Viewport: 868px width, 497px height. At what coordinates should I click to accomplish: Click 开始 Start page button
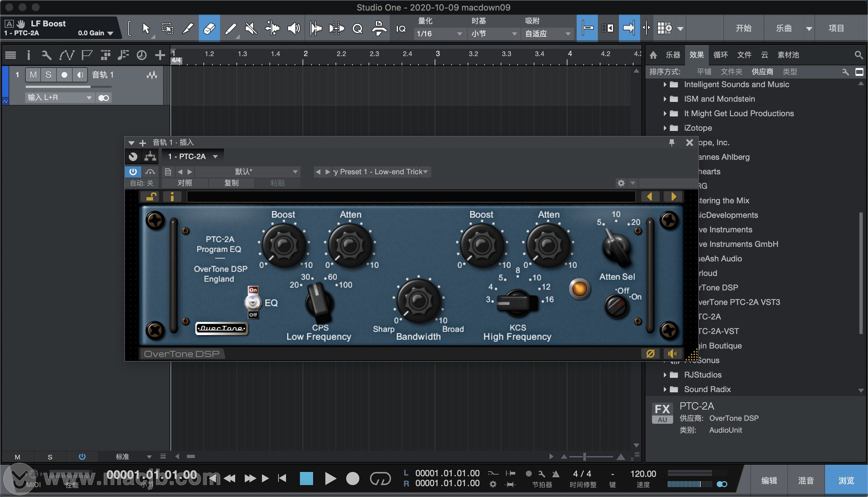coord(744,28)
